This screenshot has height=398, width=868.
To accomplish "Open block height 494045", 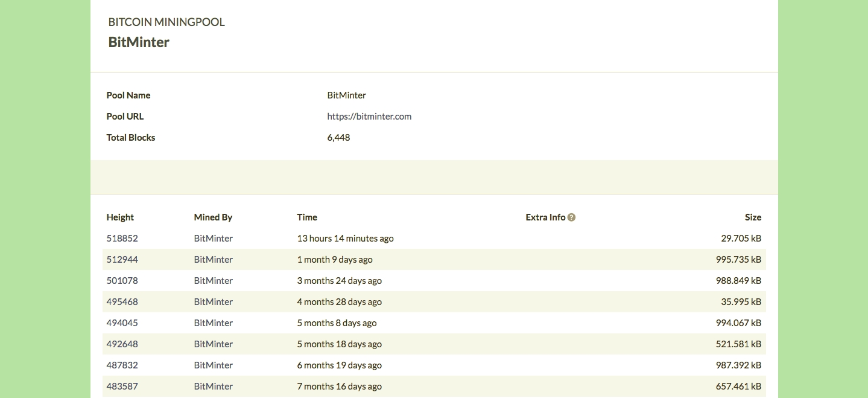I will click(x=122, y=323).
